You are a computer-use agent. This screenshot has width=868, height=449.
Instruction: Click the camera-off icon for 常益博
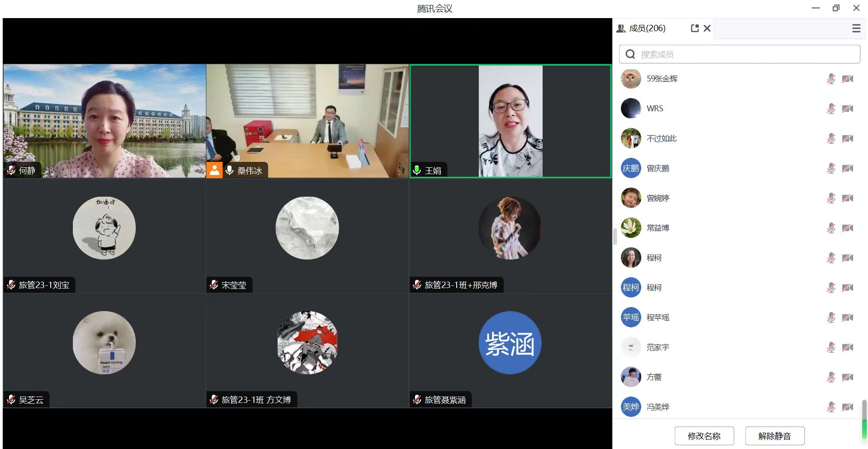click(847, 228)
